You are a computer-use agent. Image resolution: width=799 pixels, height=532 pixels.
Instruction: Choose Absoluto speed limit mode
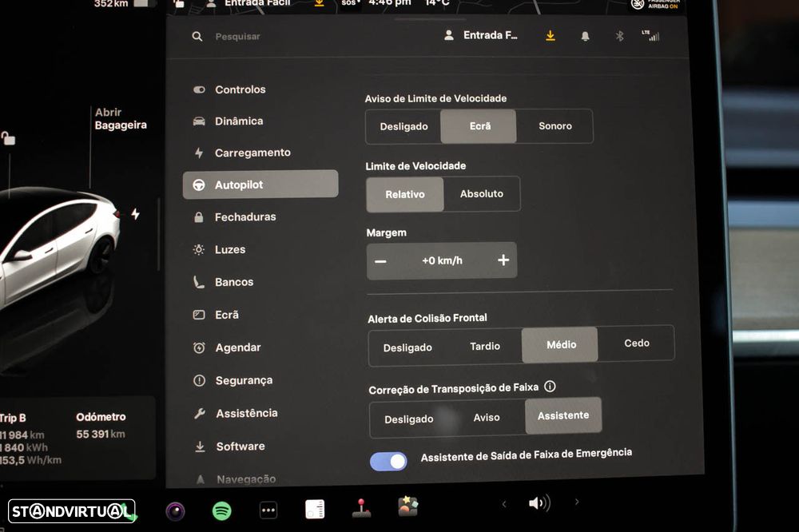482,193
